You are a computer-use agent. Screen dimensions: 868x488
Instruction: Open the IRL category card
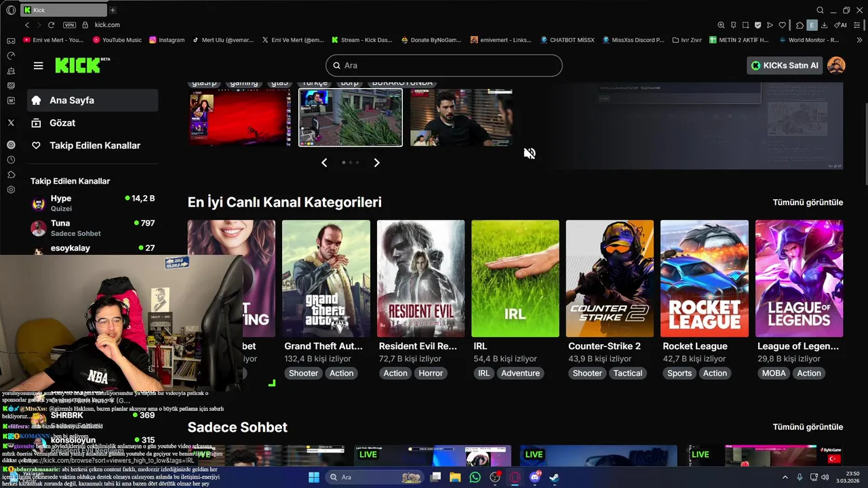click(x=515, y=279)
